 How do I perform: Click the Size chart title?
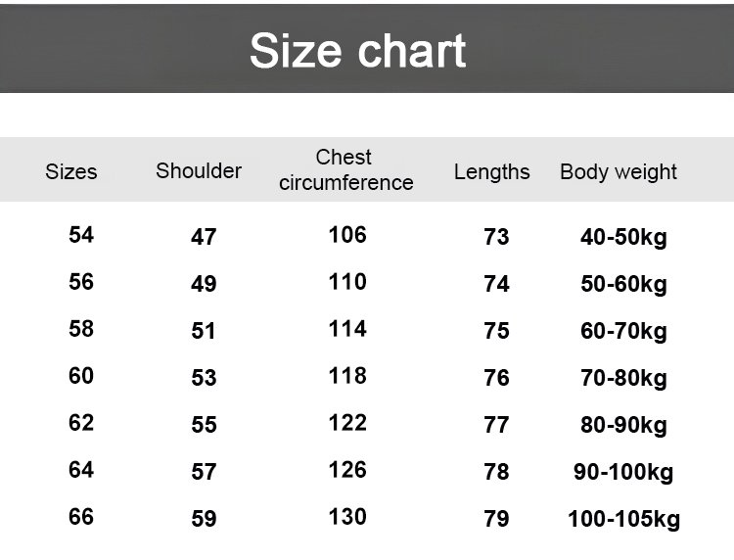[x=357, y=51]
